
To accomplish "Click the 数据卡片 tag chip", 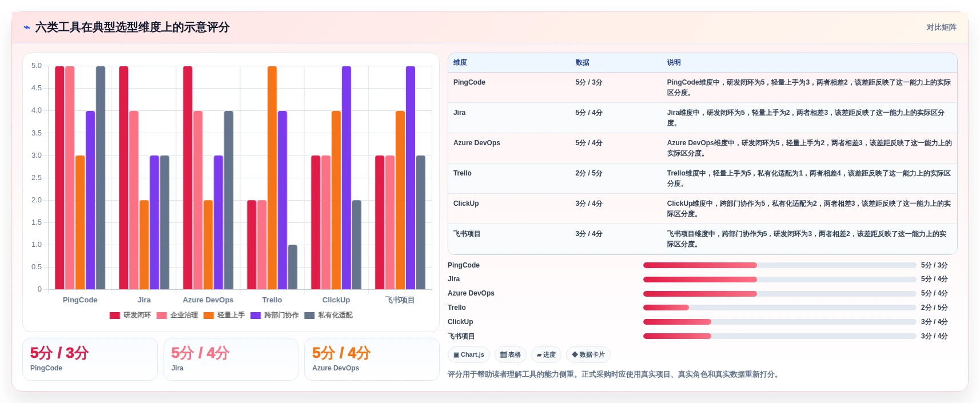I will 588,355.
